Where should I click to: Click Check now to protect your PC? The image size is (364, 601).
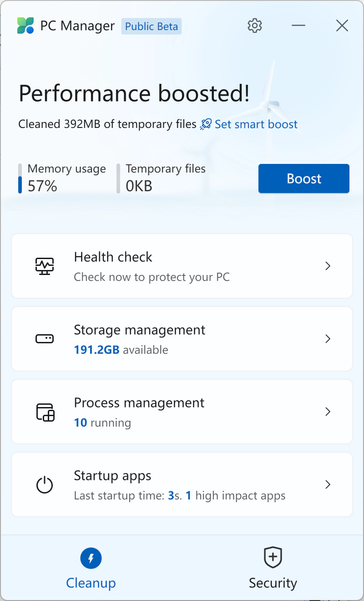[x=152, y=277]
